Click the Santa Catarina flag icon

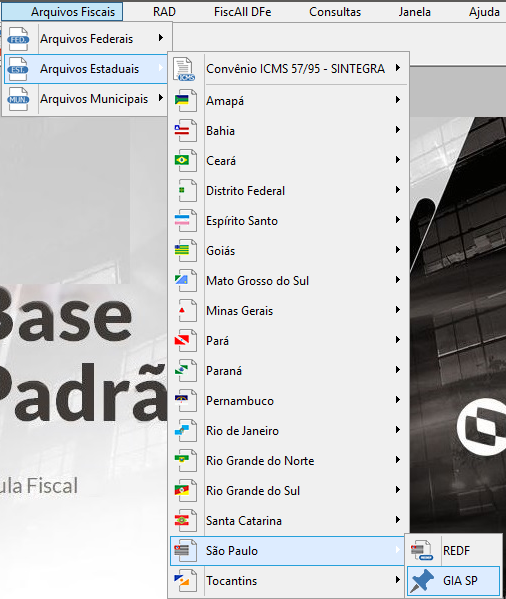pyautogui.click(x=186, y=520)
